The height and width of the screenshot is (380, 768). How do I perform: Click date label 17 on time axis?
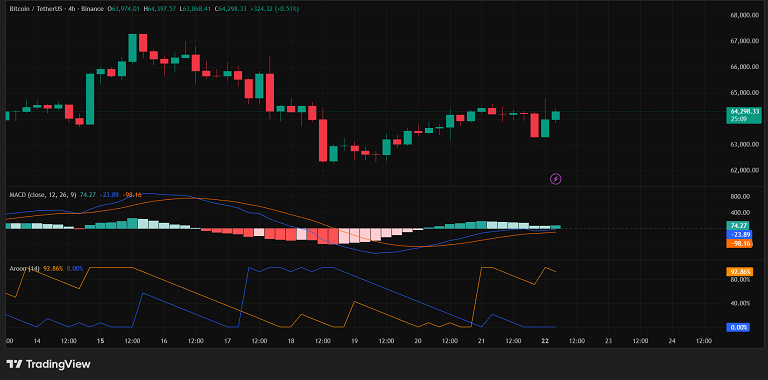228,341
